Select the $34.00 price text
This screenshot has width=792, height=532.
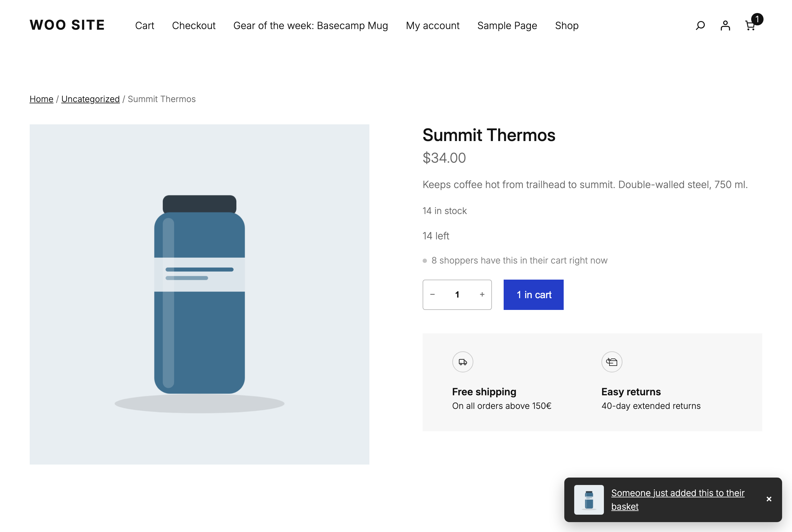coord(444,158)
